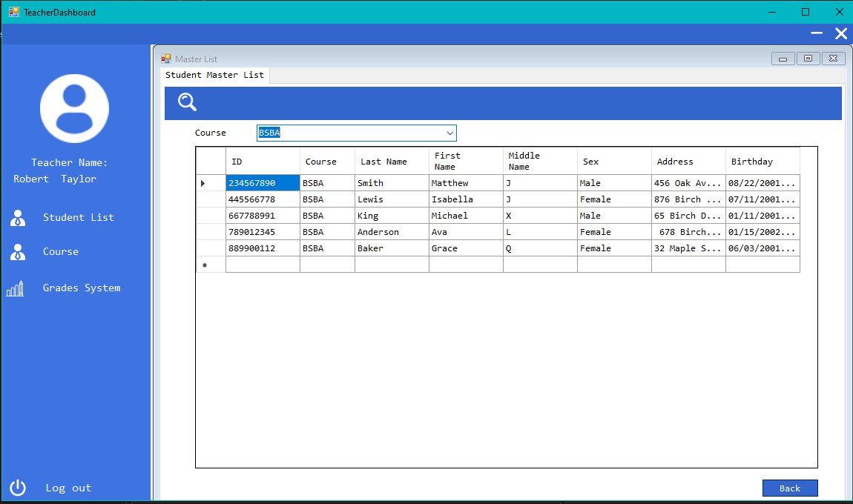Screen dimensions: 853x504
Task: Click the teacher profile avatar picture
Action: point(74,108)
